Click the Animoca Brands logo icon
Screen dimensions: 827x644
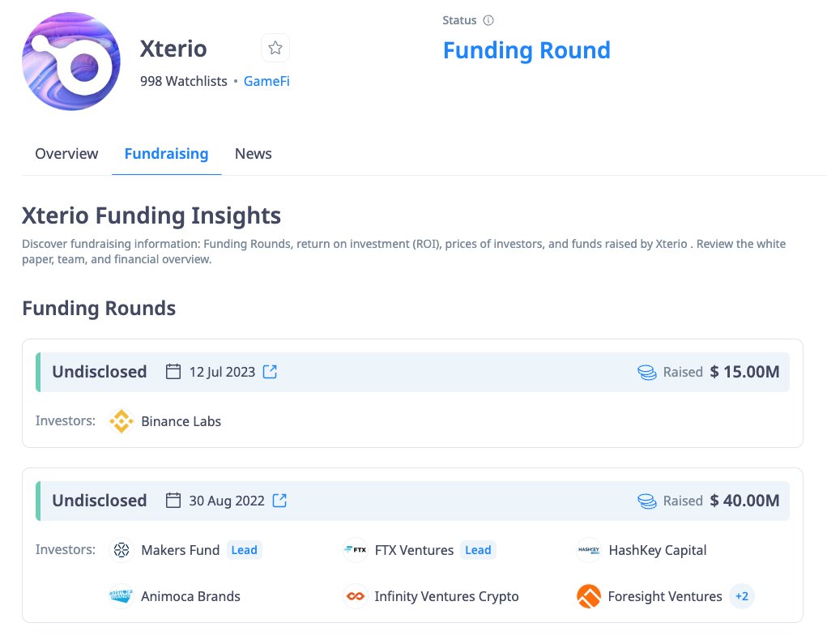pyautogui.click(x=121, y=596)
